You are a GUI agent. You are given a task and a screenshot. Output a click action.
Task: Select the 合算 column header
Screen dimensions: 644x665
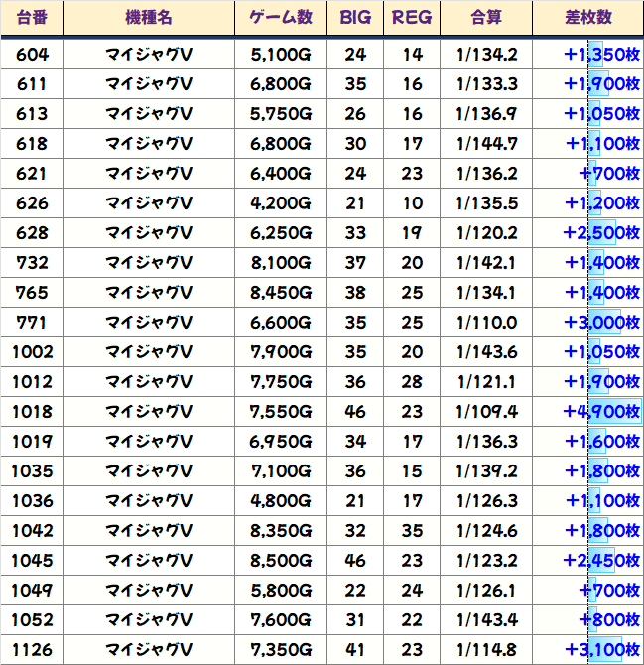[x=486, y=18]
